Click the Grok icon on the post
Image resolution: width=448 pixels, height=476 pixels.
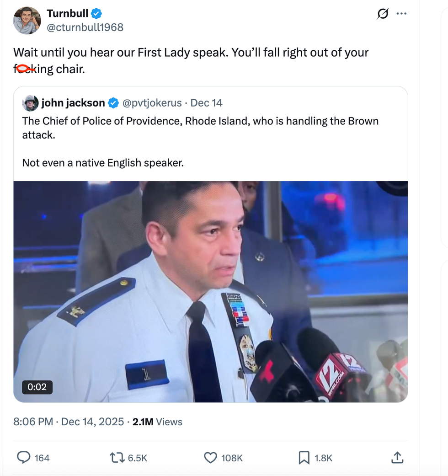[382, 14]
